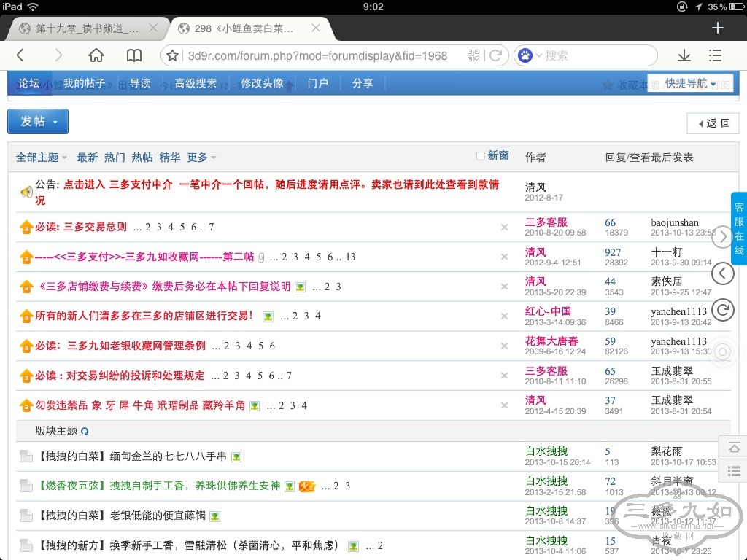Open the 更多 sorting dropdown
The height and width of the screenshot is (560, 747).
(201, 157)
